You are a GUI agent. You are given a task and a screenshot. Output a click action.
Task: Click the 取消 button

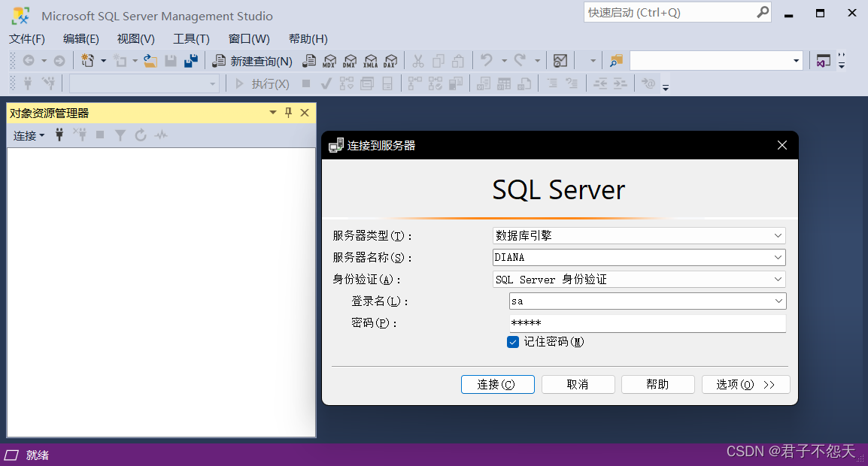[x=578, y=385]
